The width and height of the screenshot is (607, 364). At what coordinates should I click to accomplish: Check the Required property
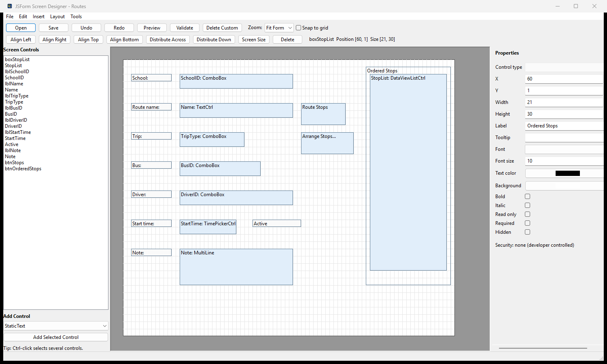coord(527,223)
